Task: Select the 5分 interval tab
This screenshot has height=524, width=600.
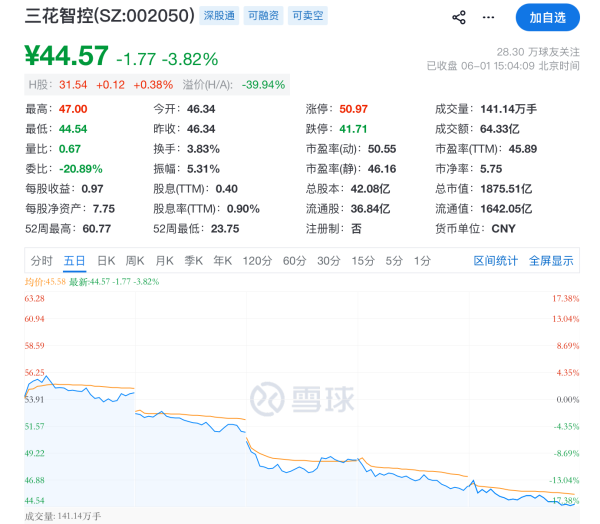Action: [x=394, y=261]
